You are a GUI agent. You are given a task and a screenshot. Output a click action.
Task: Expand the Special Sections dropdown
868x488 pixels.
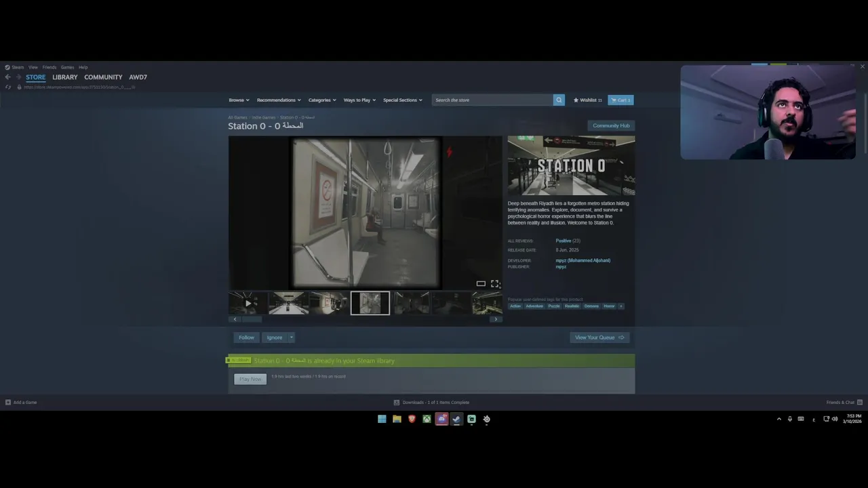click(403, 100)
